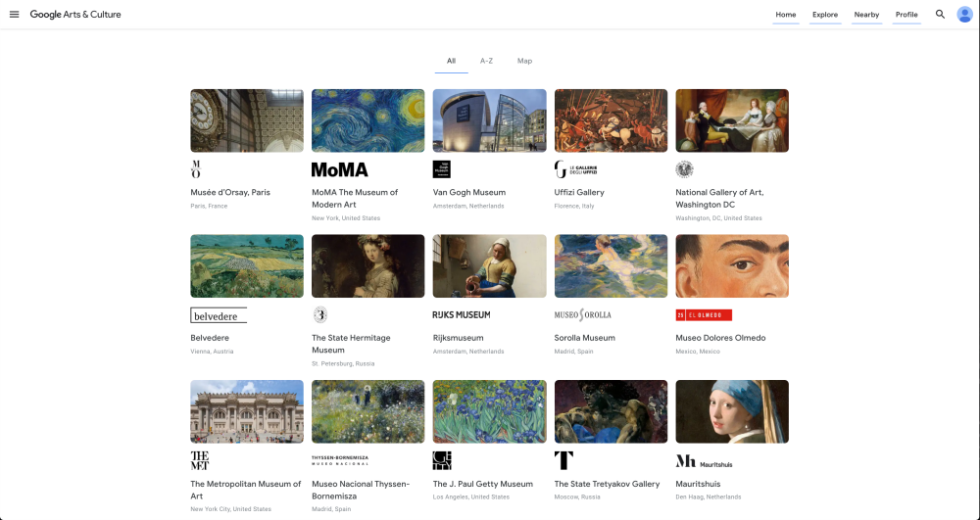Click the red El Olmedo logo

pos(704,315)
